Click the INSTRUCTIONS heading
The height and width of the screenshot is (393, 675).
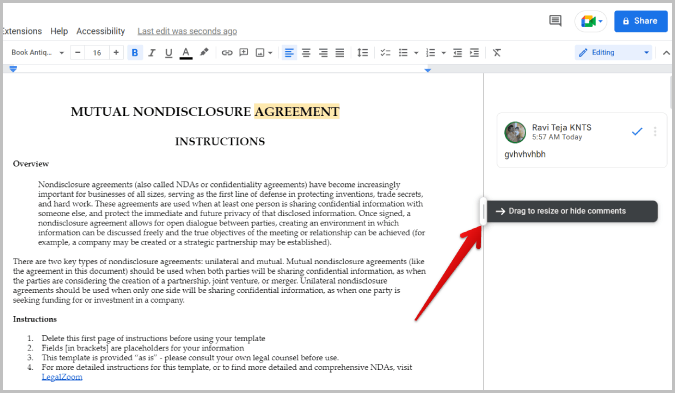[220, 141]
